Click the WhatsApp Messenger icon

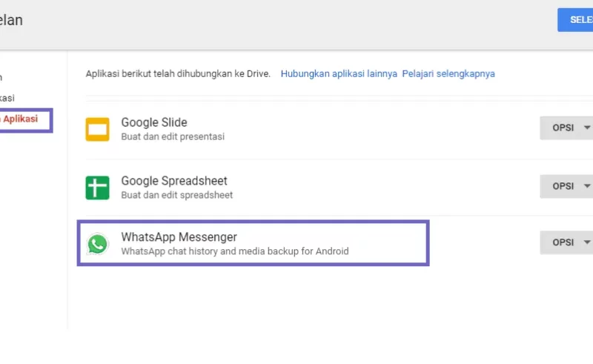97,244
